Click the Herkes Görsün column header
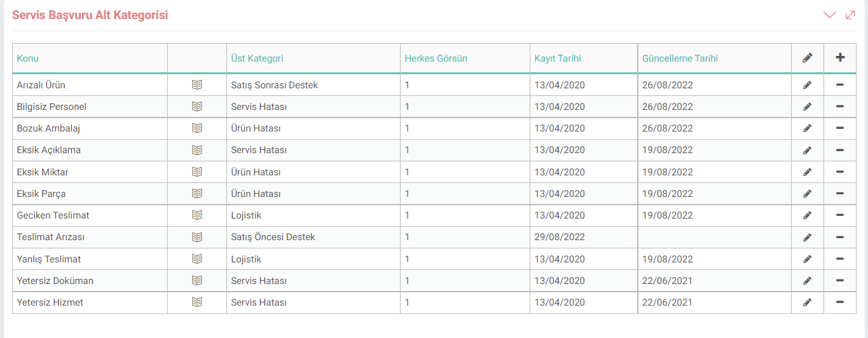The image size is (868, 338). 436,58
